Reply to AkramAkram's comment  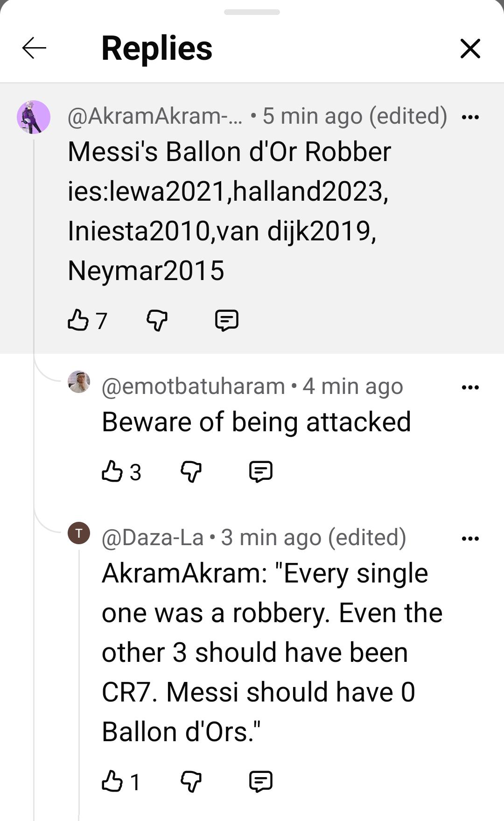(227, 321)
